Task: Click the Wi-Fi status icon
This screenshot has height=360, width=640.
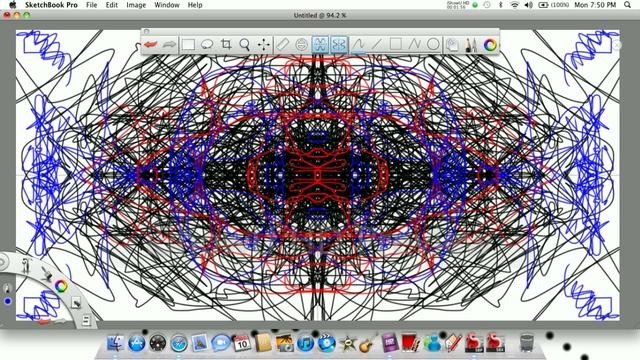Action: click(515, 5)
